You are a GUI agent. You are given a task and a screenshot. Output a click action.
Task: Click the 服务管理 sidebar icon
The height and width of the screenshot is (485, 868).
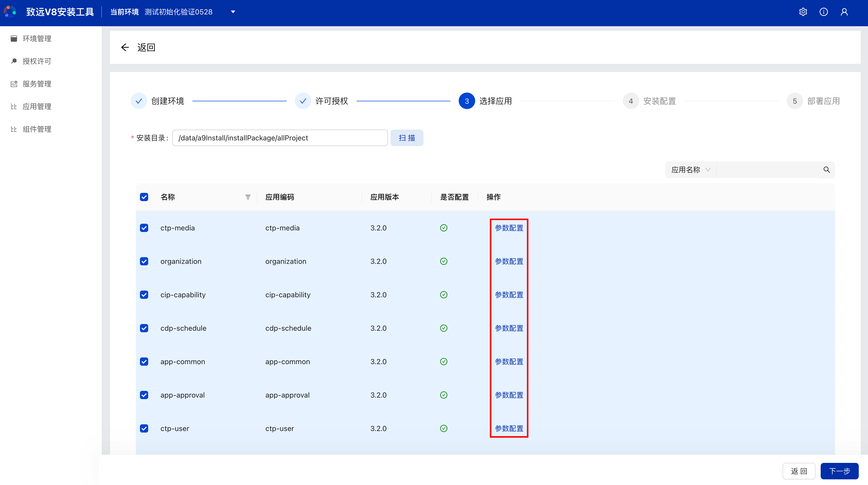coord(14,84)
